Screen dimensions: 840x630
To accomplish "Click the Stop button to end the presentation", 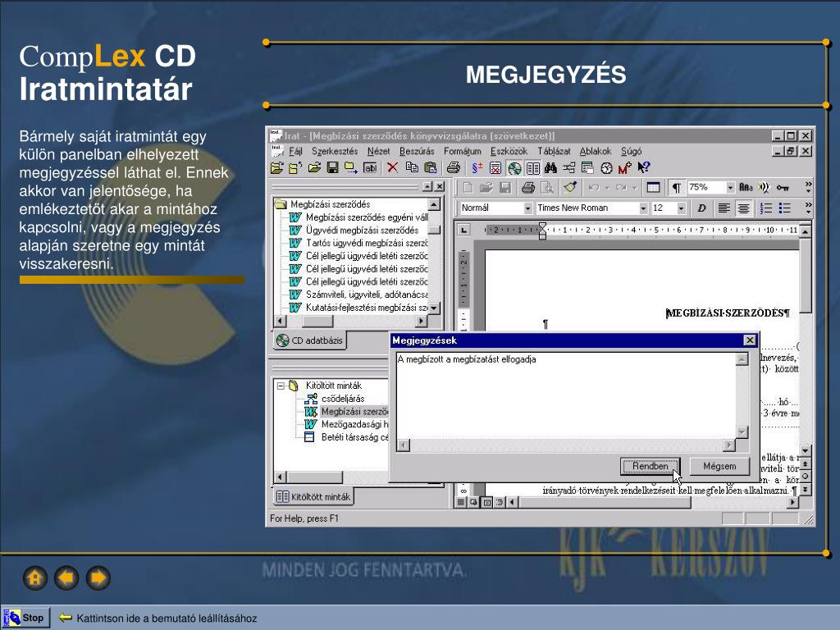I will pyautogui.click(x=27, y=618).
